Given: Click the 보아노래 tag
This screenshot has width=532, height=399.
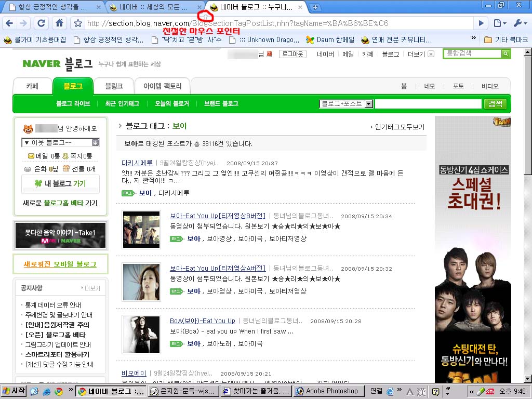Looking at the screenshot, I should (219, 344).
